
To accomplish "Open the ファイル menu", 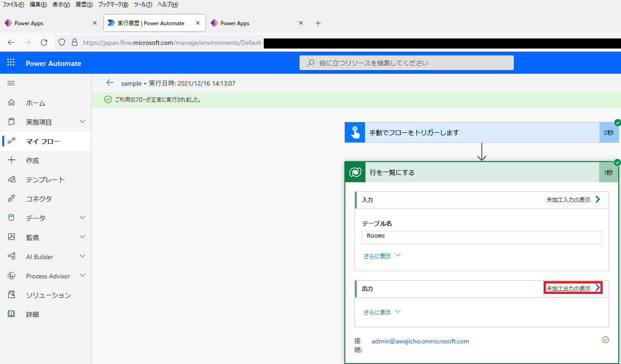I will click(x=13, y=5).
